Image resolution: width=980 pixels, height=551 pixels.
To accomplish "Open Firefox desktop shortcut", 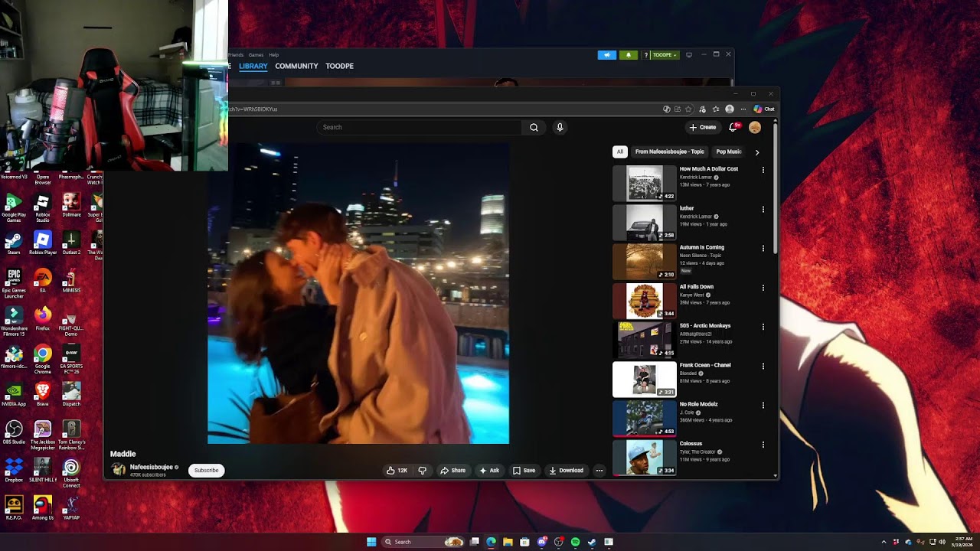I will [x=43, y=318].
